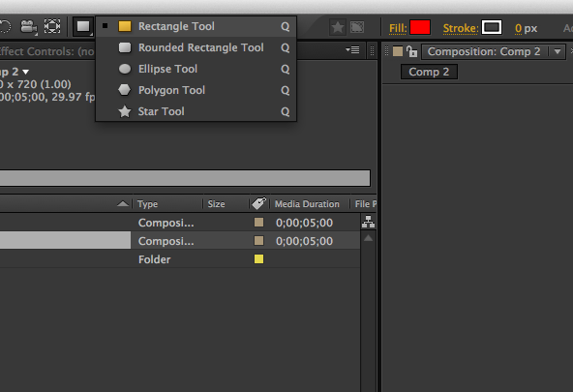Click the Stroke options link

coord(461,28)
